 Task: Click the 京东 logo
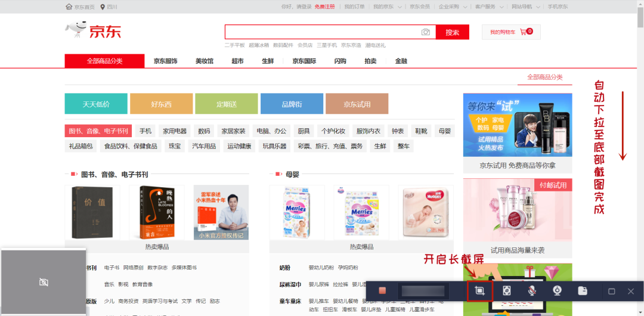point(93,31)
